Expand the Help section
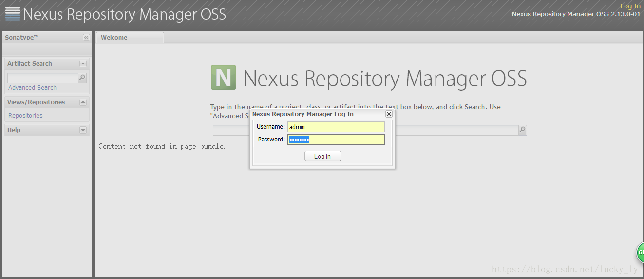 [x=83, y=130]
